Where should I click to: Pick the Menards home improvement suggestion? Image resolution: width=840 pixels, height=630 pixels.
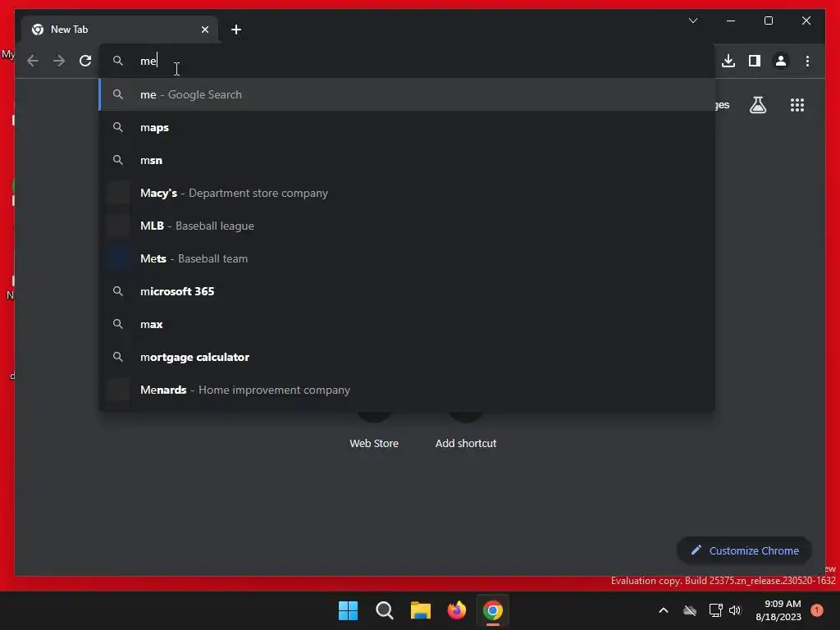(x=407, y=390)
